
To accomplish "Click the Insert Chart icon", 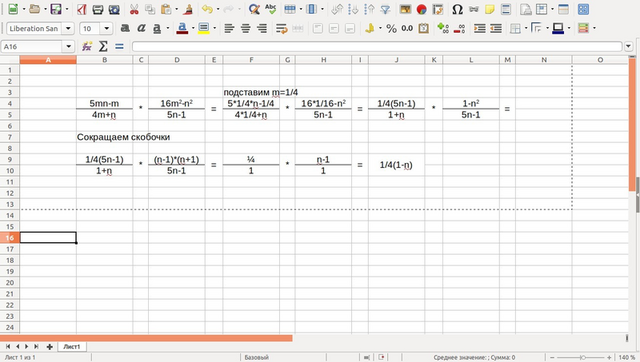I will (422, 9).
